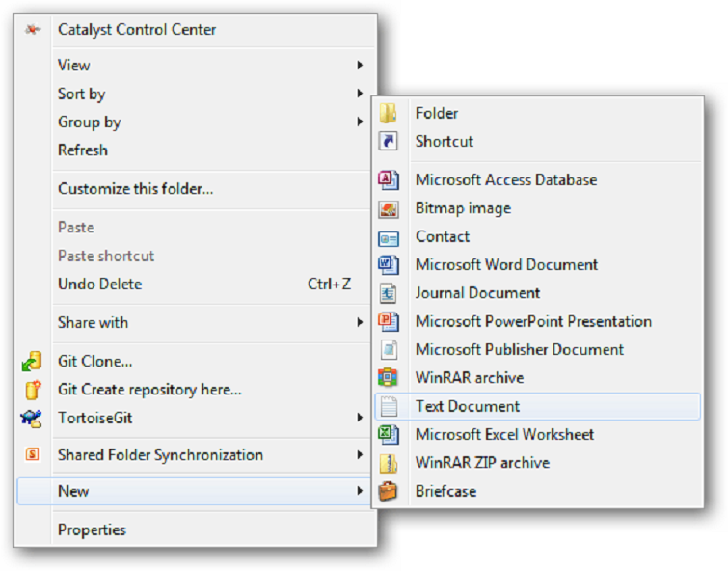Click the WinRAR ZIP archive icon
The width and height of the screenshot is (728, 571).
pos(388,463)
